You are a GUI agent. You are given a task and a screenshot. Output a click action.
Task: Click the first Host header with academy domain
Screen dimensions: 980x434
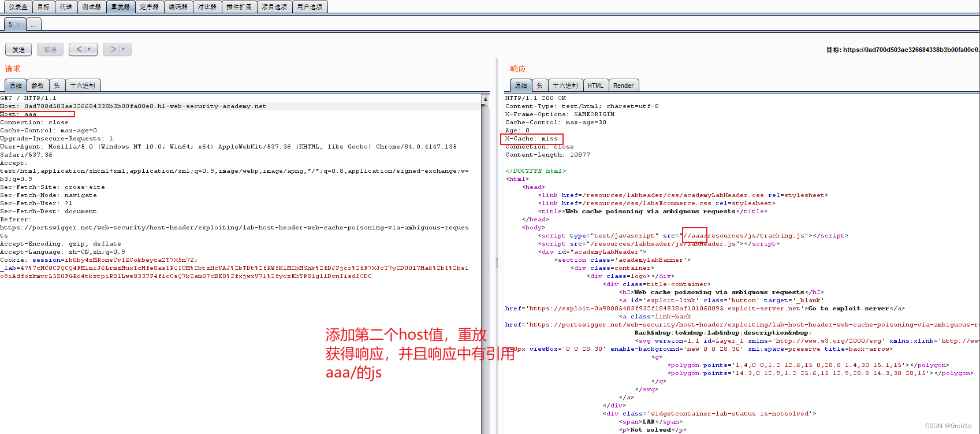(x=133, y=106)
